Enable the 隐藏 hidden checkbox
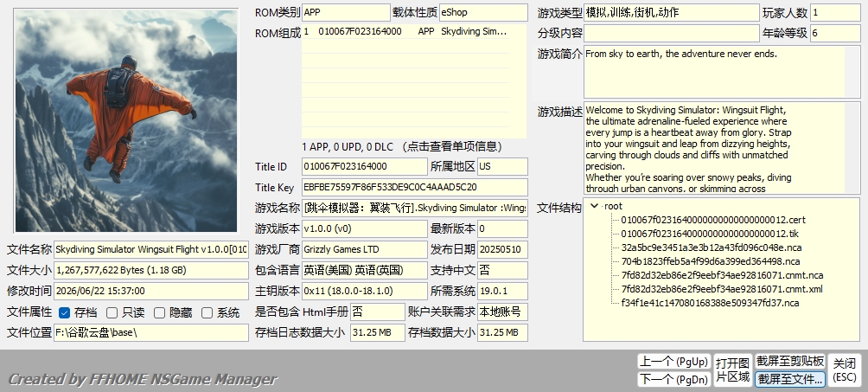The width and height of the screenshot is (868, 392). click(x=159, y=312)
